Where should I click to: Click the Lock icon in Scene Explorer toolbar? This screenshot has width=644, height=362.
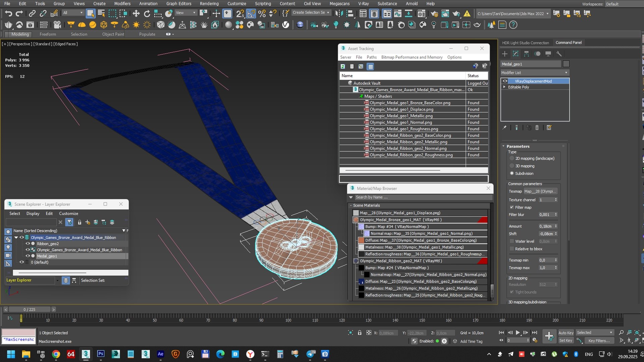point(79,222)
